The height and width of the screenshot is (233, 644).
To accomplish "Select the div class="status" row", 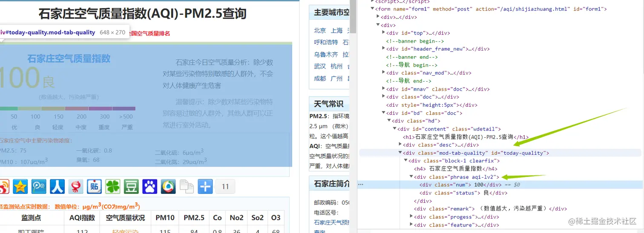I will [463, 193].
